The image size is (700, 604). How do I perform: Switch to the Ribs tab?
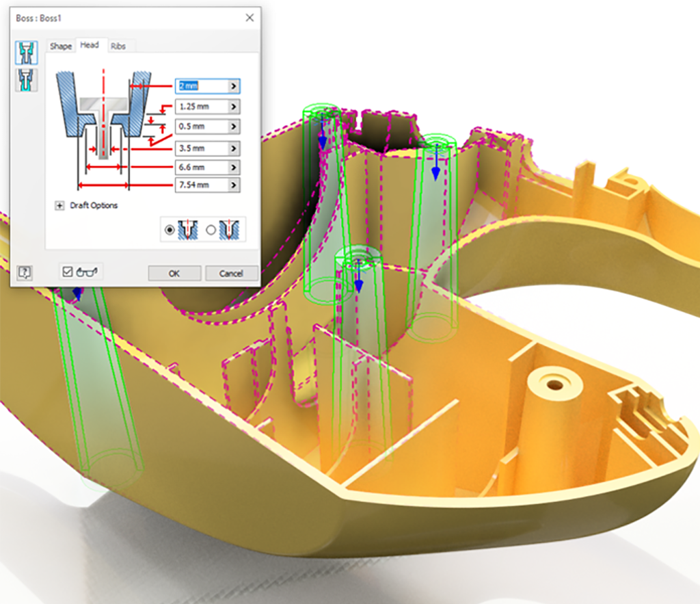point(118,47)
